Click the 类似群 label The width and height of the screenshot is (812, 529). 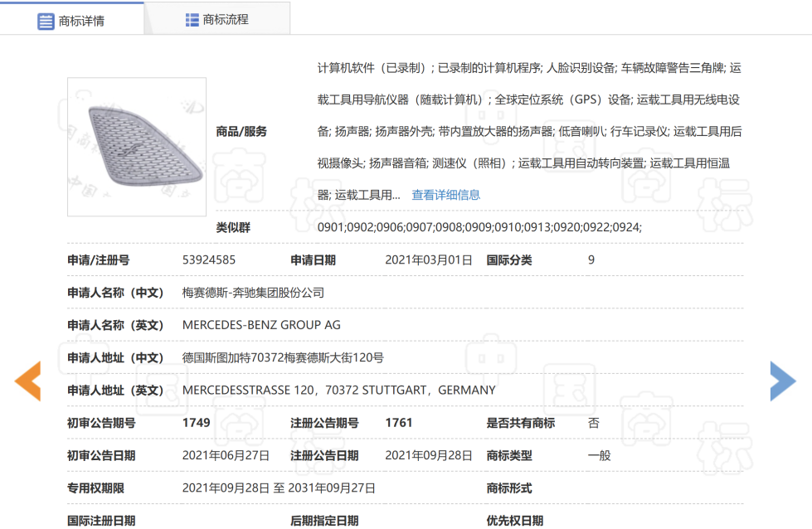[233, 227]
